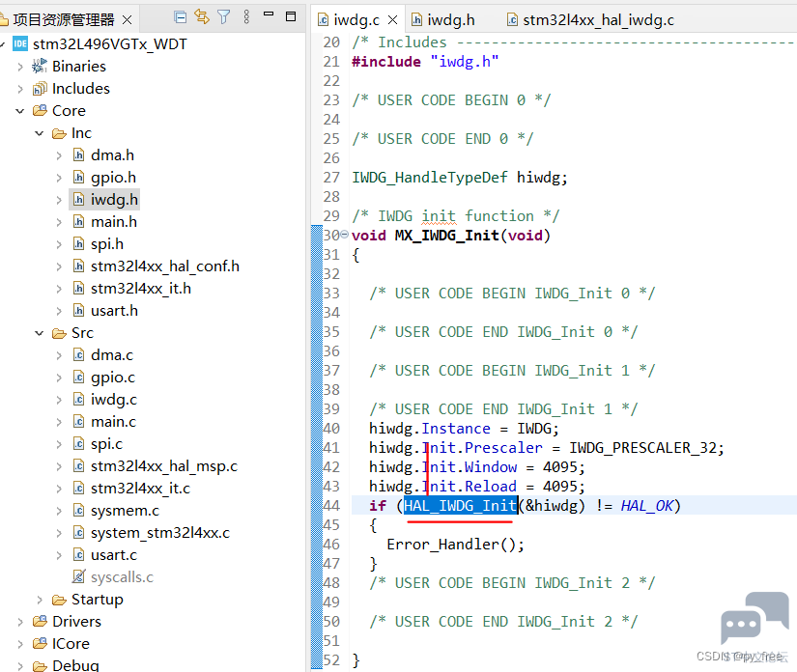
Task: Expand the Debug folder
Action: [20, 665]
